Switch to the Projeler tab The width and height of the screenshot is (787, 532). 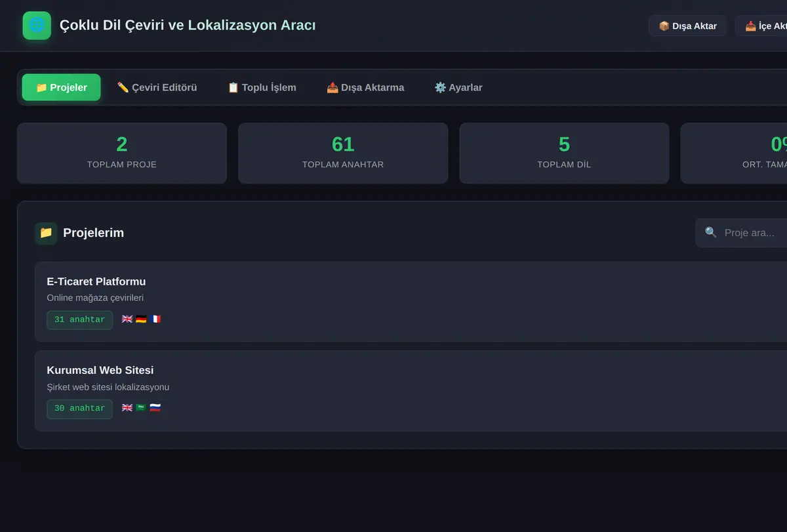62,87
